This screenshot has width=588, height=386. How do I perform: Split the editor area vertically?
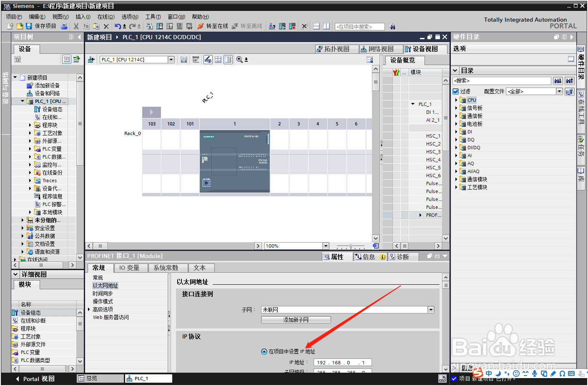327,26
